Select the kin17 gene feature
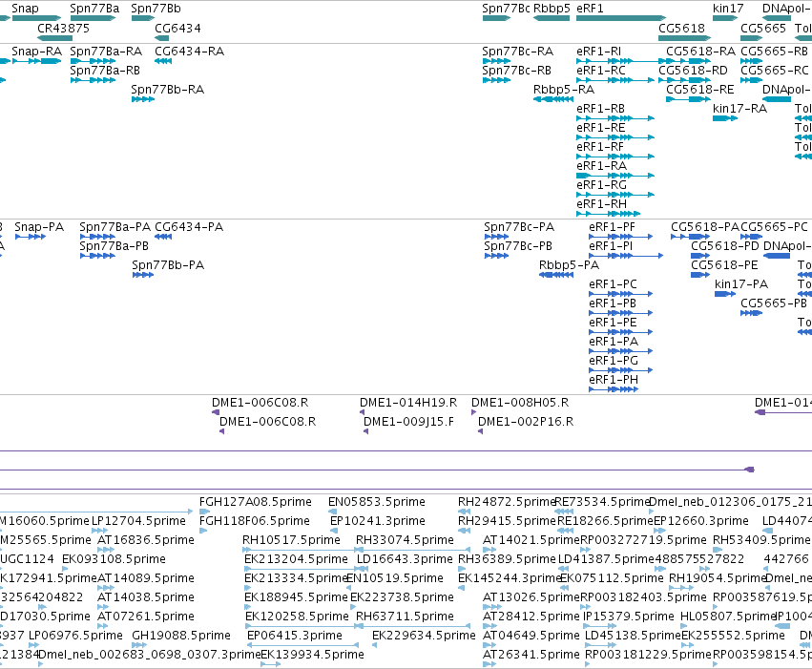 pyautogui.click(x=725, y=18)
